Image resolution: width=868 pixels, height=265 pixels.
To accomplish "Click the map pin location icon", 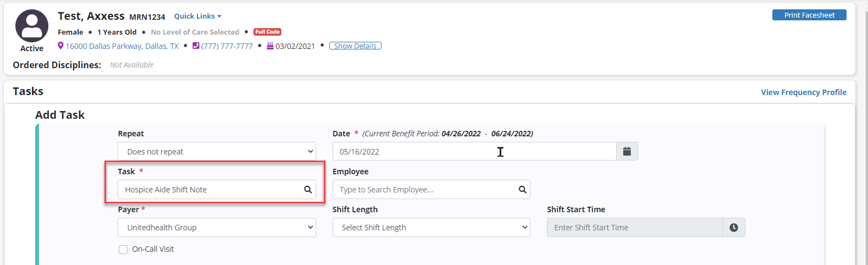I will point(60,46).
